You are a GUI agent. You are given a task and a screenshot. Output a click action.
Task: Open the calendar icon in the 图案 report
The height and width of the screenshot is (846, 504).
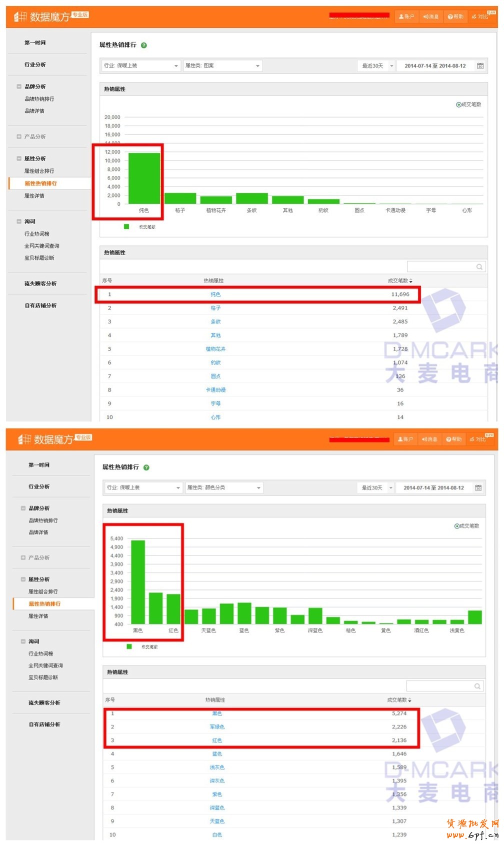(x=480, y=66)
